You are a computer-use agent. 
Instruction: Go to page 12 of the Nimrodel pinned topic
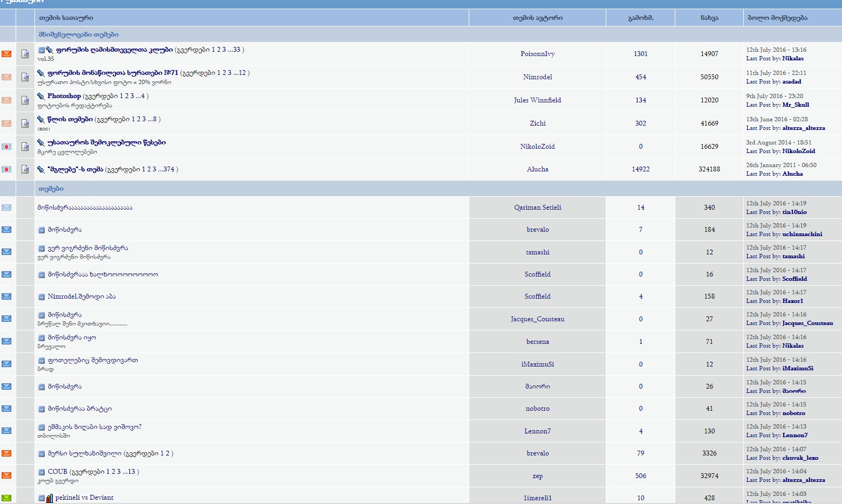(x=242, y=73)
